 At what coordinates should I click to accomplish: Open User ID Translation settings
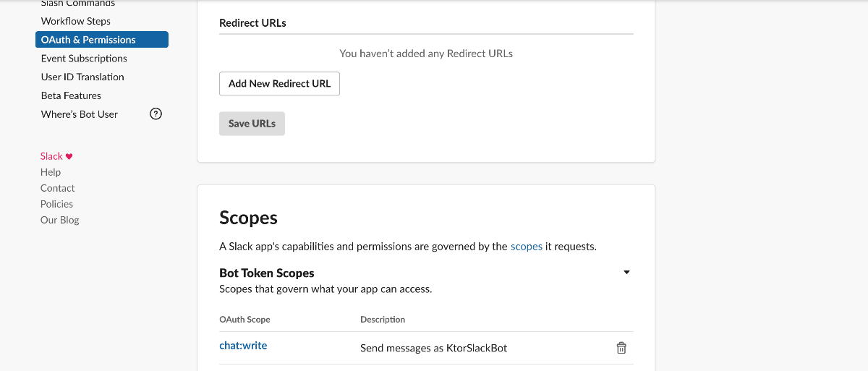click(x=82, y=77)
